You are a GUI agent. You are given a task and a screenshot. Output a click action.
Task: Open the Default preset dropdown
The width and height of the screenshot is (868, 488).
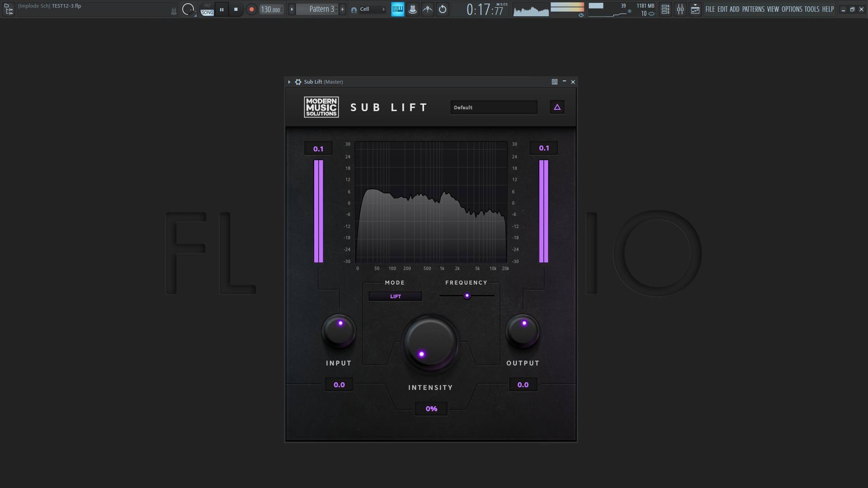[494, 108]
